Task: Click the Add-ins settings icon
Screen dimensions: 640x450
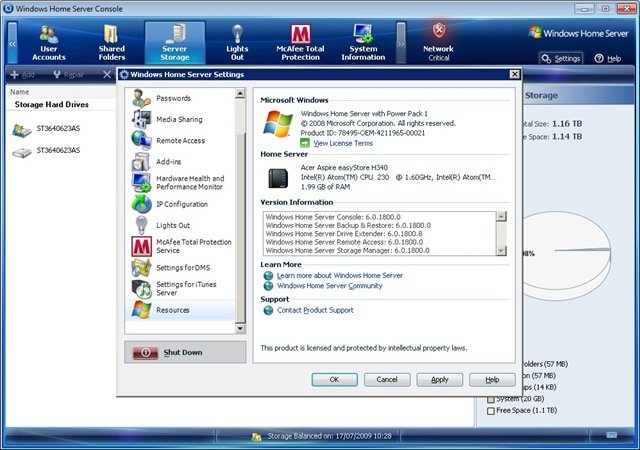Action: (x=141, y=162)
